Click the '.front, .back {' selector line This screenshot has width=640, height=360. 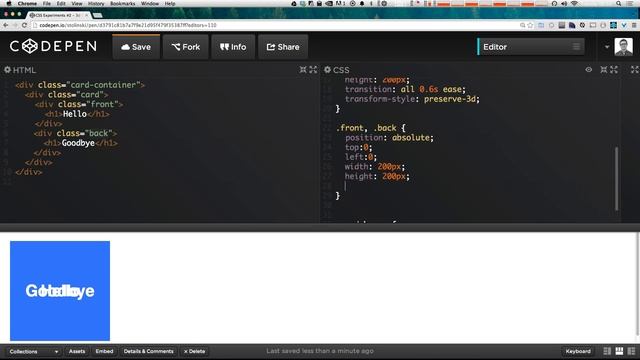pyautogui.click(x=371, y=128)
